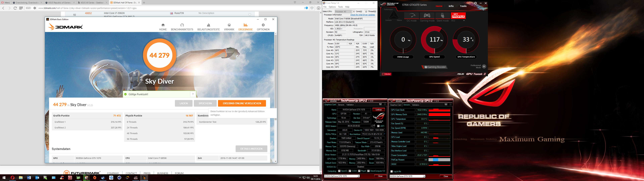Open Select CPU Processor #0 dropdown
The height and width of the screenshot is (181, 644).
click(343, 12)
